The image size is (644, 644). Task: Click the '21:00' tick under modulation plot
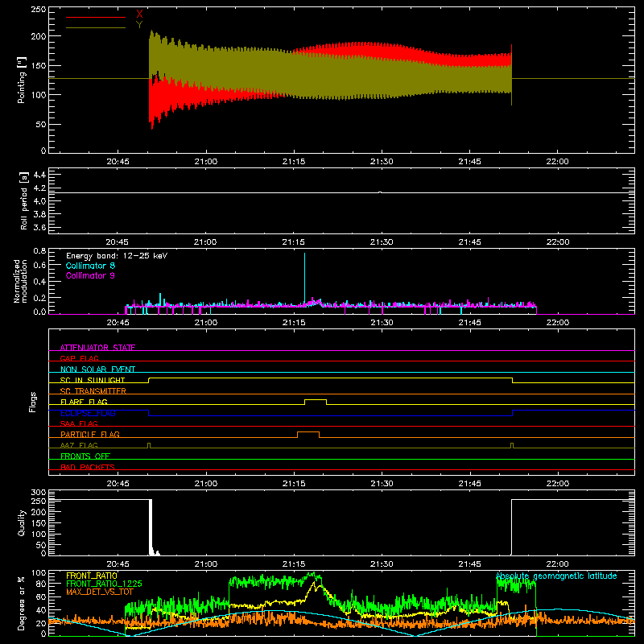coord(206,323)
